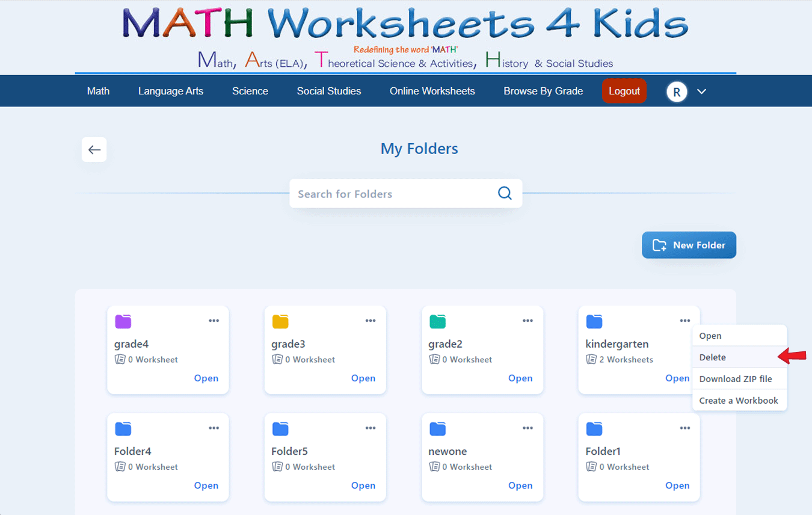Expand the account dropdown chevron

coord(701,91)
